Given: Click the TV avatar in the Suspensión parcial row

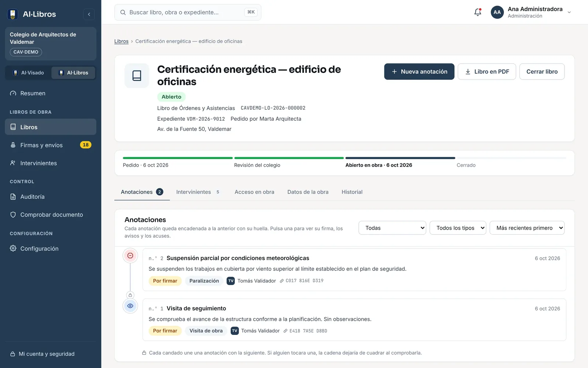Looking at the screenshot, I should 231,281.
